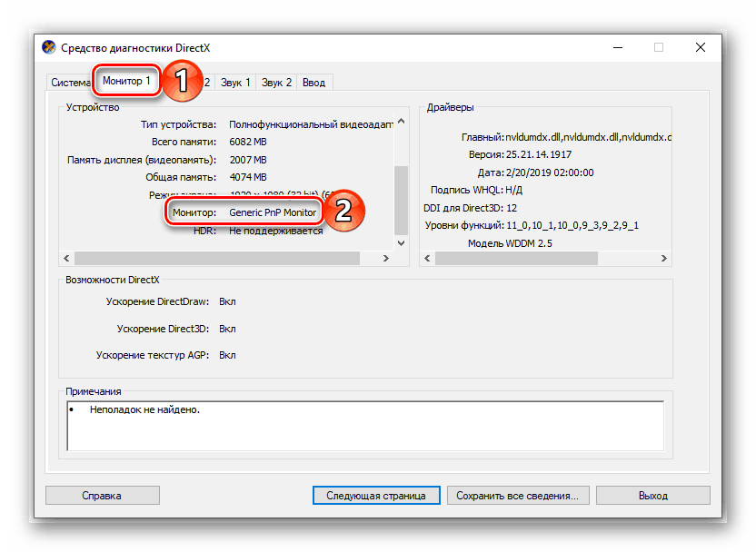756x552 pixels.
Task: Click the Устройство horizontal scrollbar thumb
Action: (217, 258)
